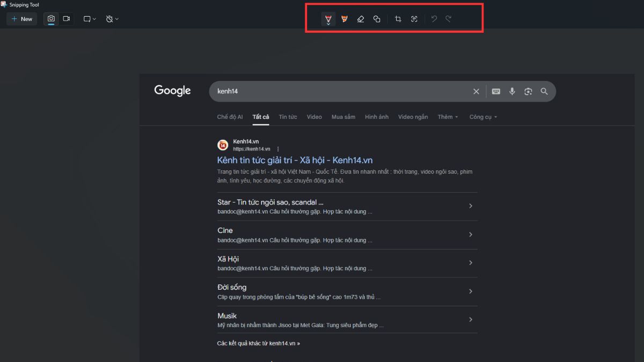Open the Hình ảnh tab
644x362 pixels.
tap(377, 117)
